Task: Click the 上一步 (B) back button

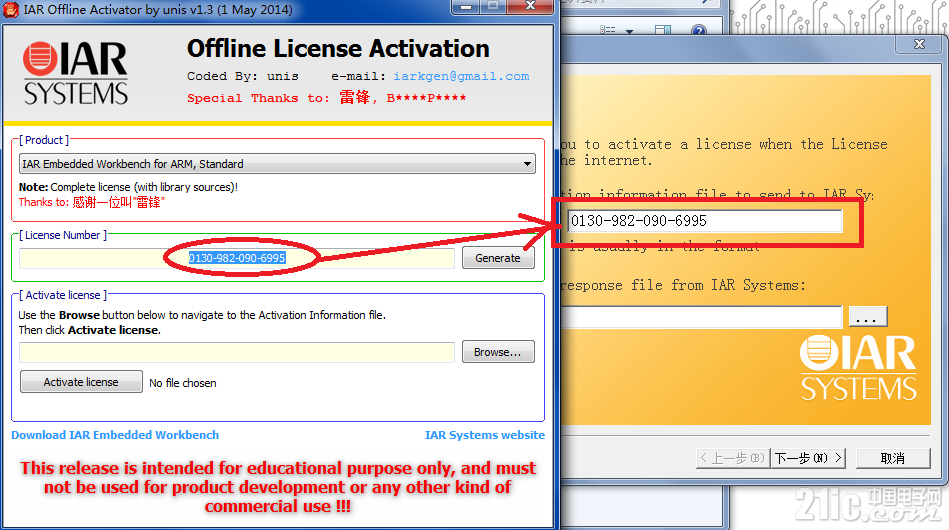Action: click(733, 458)
